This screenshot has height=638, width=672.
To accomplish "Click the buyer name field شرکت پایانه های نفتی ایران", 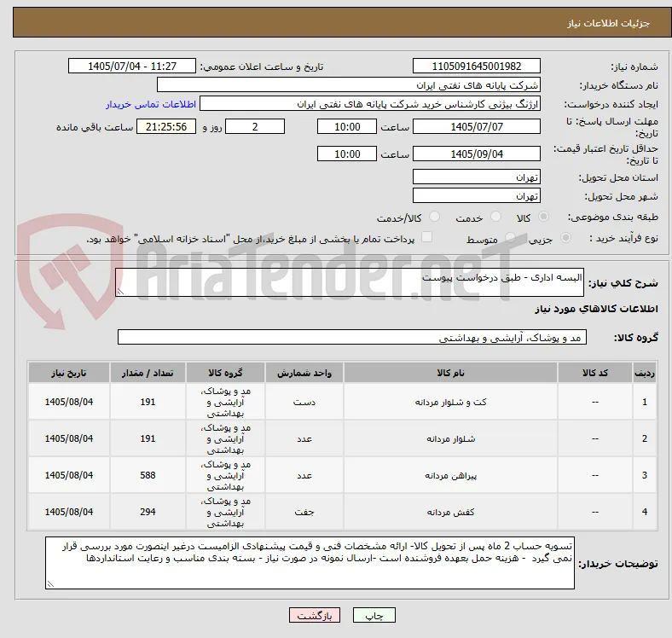I will pos(349,85).
